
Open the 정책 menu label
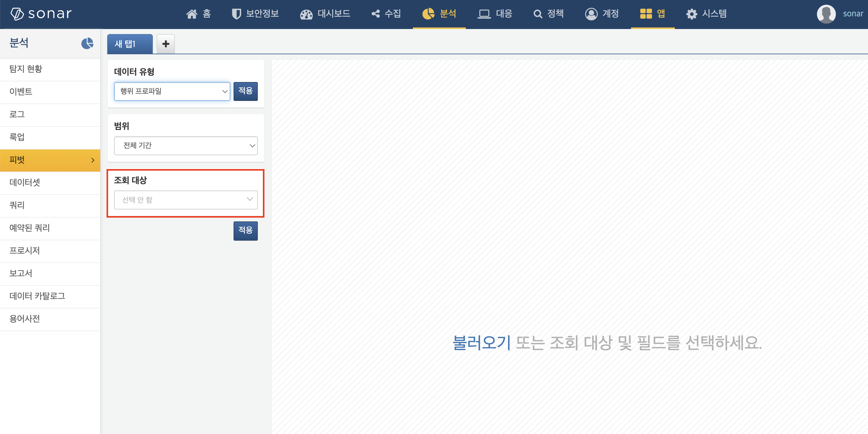555,14
